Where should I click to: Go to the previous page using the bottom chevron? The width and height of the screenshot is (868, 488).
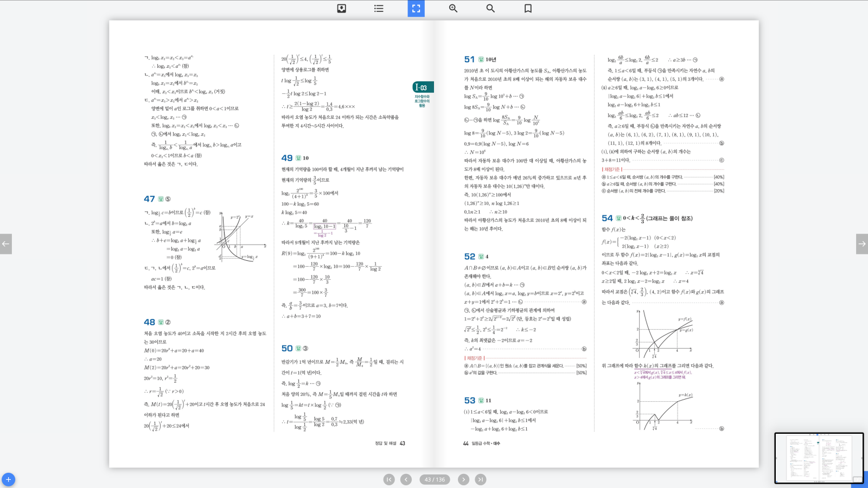(406, 479)
